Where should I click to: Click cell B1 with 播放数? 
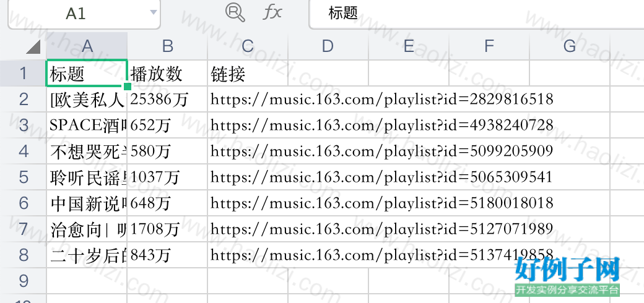point(167,74)
